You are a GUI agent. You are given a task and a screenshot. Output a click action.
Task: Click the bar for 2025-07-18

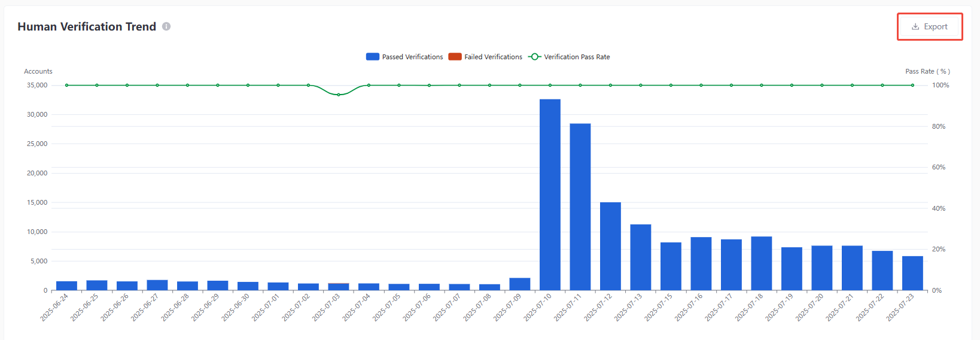pyautogui.click(x=761, y=263)
